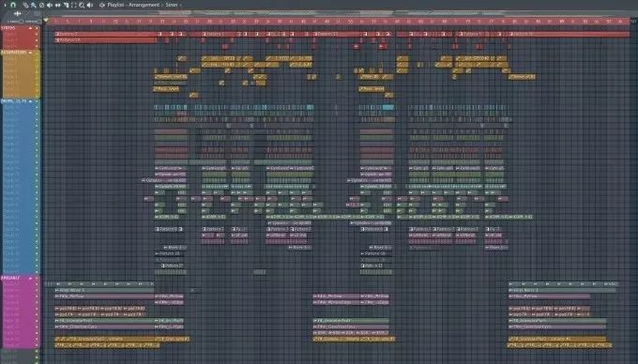
Task: Select the Slip tool
Action: [x=58, y=6]
